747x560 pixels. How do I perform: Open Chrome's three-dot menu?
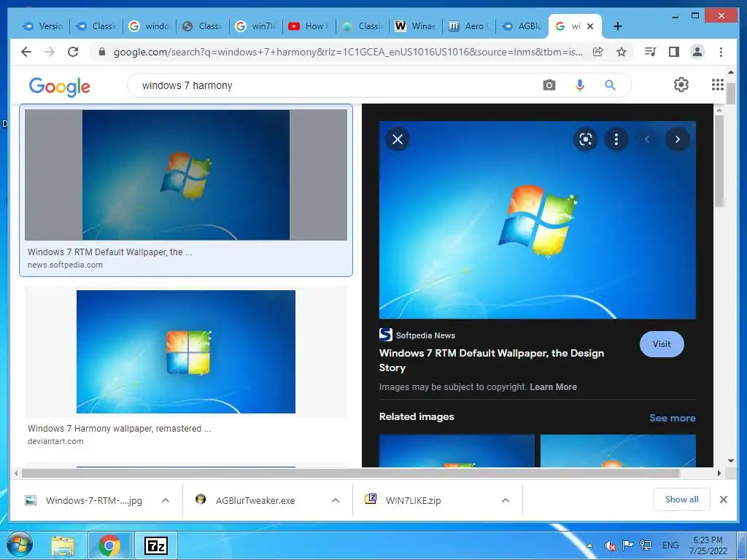pyautogui.click(x=721, y=52)
